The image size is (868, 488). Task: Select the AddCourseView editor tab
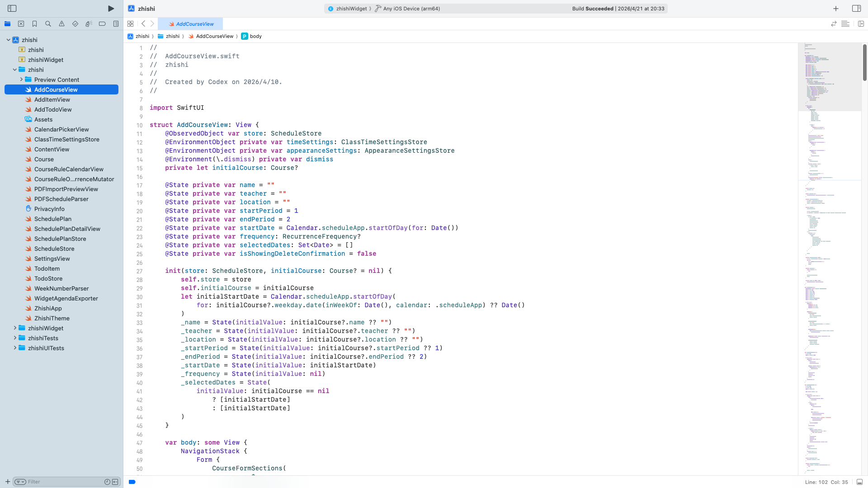[190, 24]
